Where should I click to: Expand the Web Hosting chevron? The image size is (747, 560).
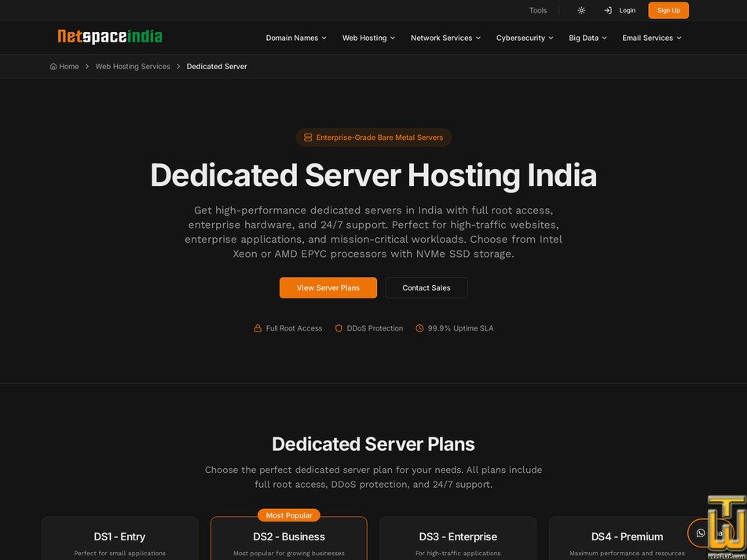[393, 38]
